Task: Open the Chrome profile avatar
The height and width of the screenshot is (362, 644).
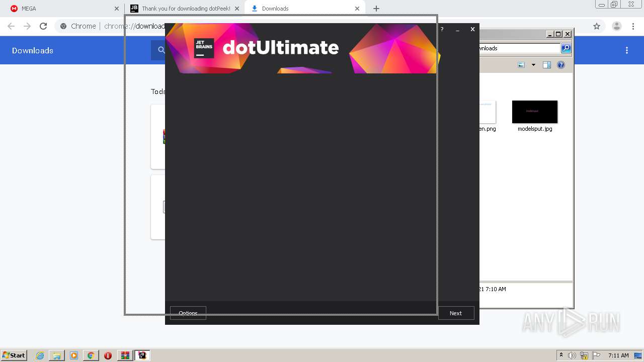Action: click(616, 26)
